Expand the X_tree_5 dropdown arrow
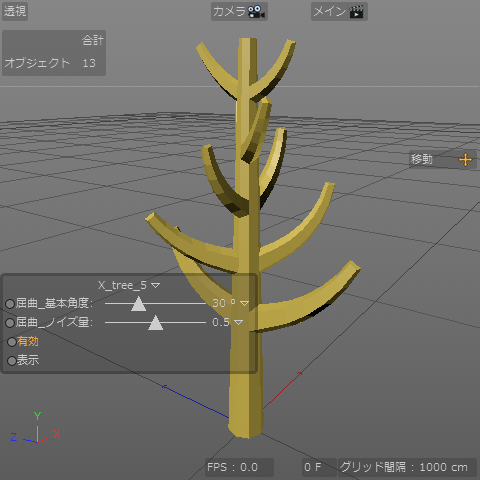The image size is (480, 480). pos(156,285)
